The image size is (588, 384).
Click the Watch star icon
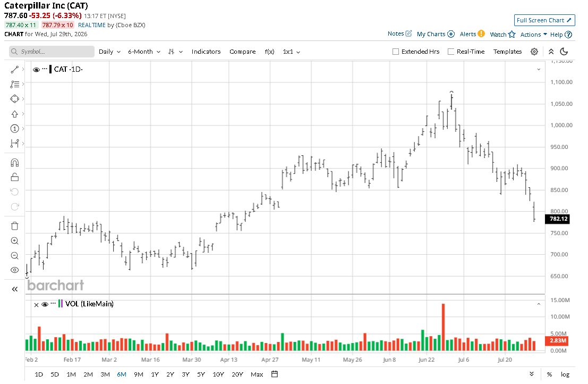click(512, 34)
